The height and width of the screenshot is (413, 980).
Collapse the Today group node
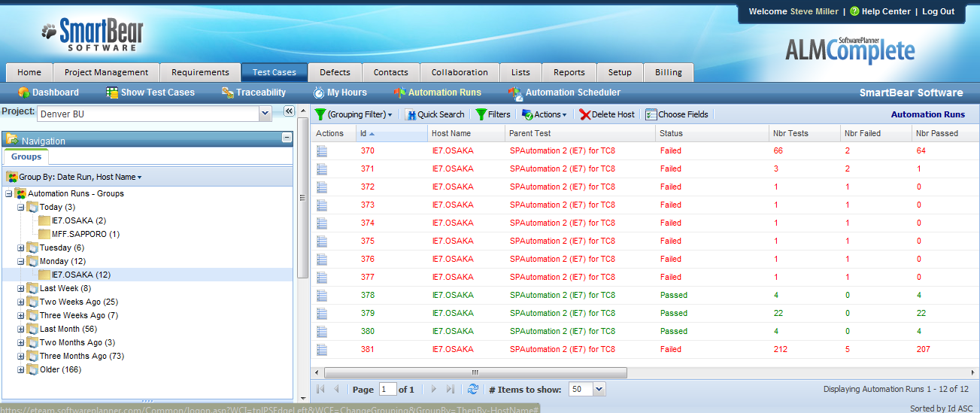tap(21, 207)
